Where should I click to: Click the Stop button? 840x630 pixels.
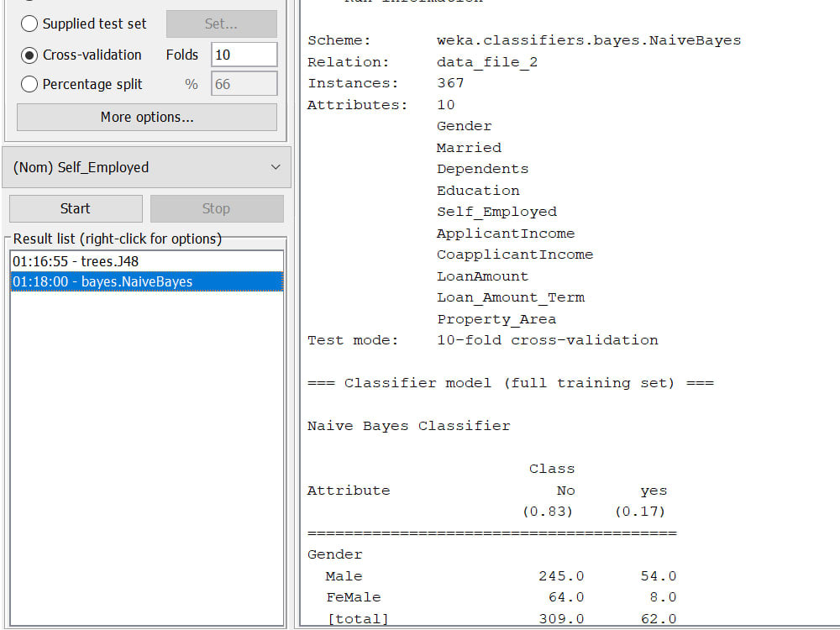click(217, 208)
